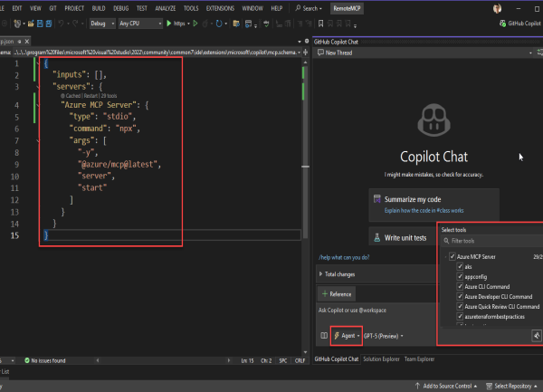Switch to the Solution Explorer tab

[x=381, y=359]
